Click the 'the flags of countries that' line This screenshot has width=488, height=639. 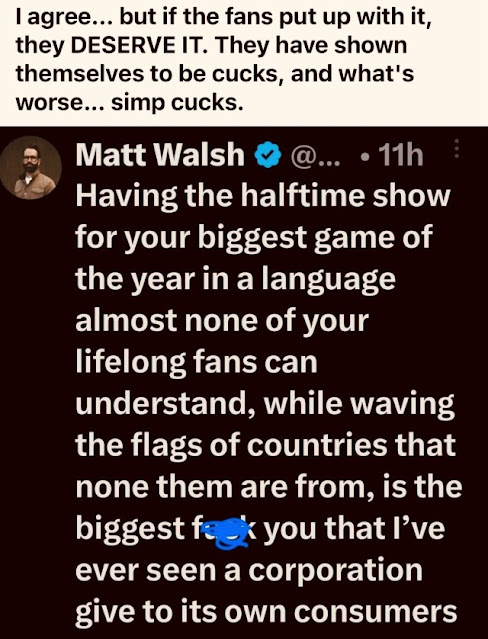[266, 445]
